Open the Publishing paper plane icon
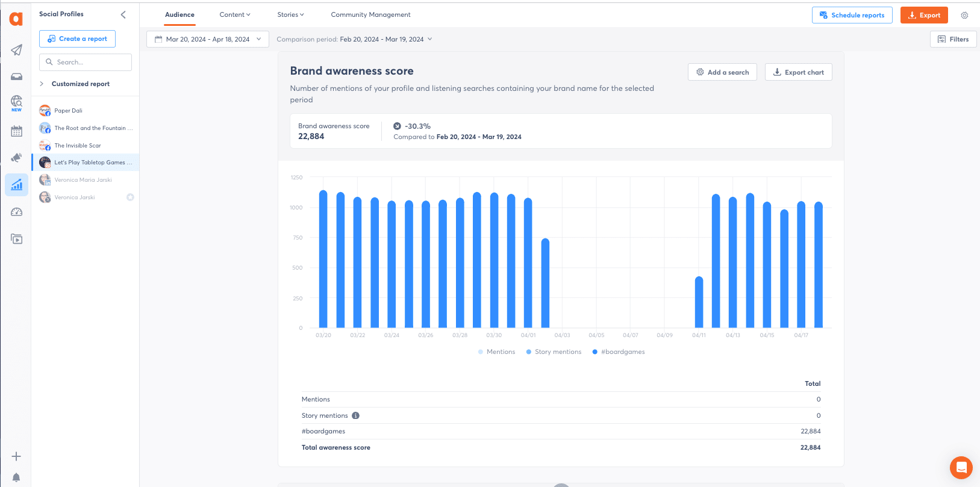 click(16, 50)
